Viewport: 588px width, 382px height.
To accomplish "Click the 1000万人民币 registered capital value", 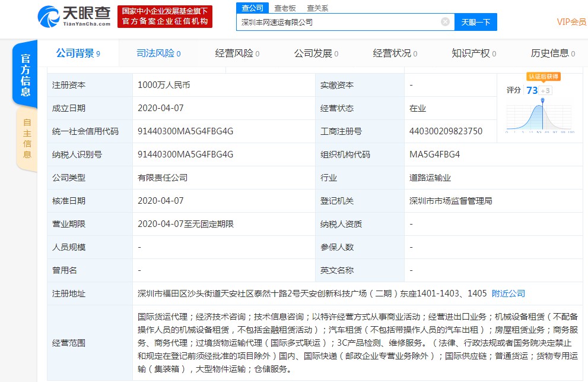I will [164, 85].
